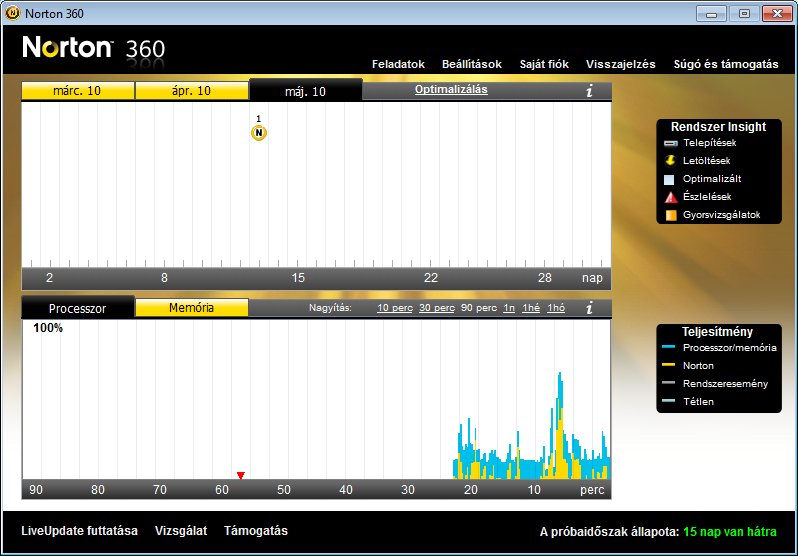The width and height of the screenshot is (798, 556).
Task: Open the Saját fiók menu
Action: coord(544,64)
